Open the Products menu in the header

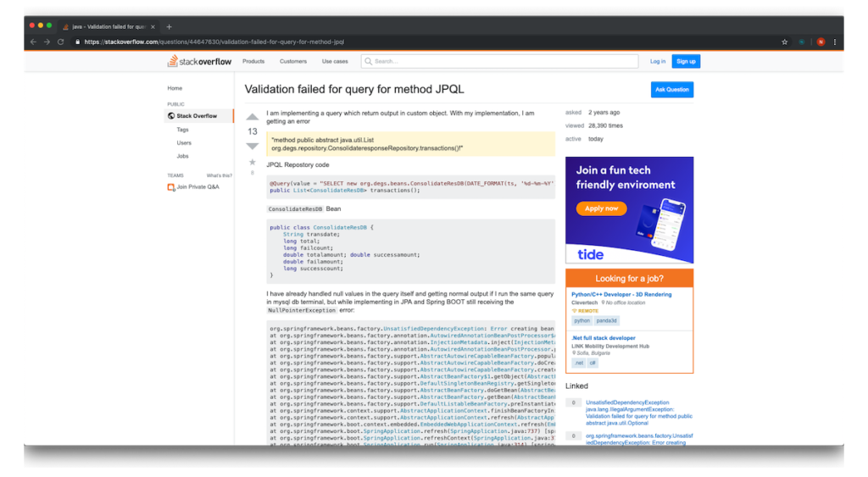tap(253, 61)
